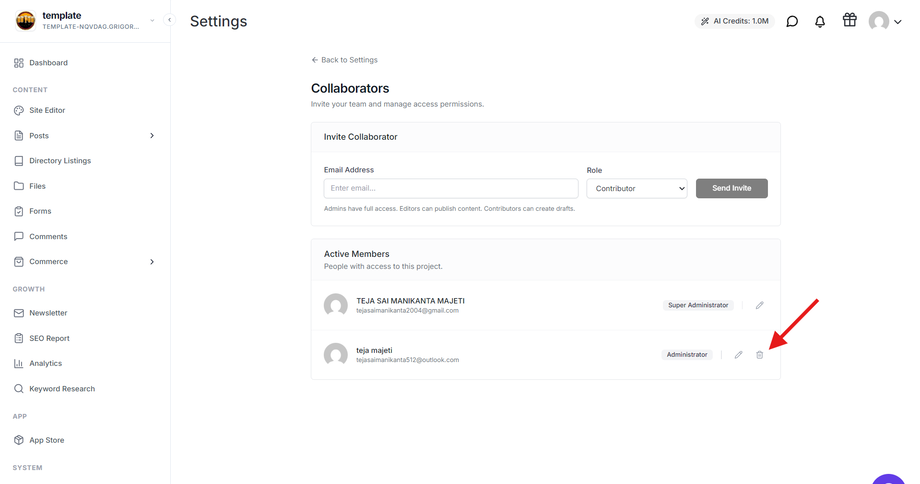
Task: Click the Commerce bag icon
Action: [19, 262]
